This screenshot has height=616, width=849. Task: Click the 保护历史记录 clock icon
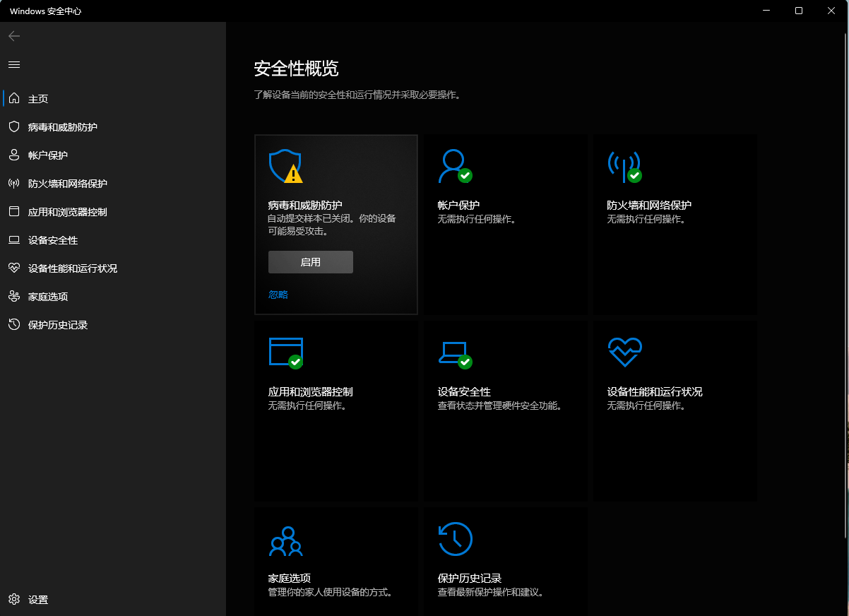pos(455,538)
